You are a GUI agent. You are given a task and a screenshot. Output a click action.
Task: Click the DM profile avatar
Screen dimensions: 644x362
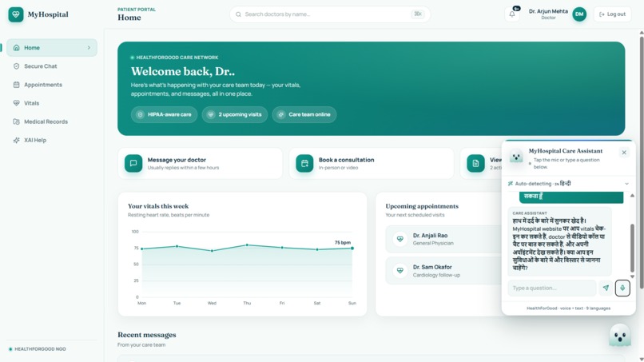(579, 14)
